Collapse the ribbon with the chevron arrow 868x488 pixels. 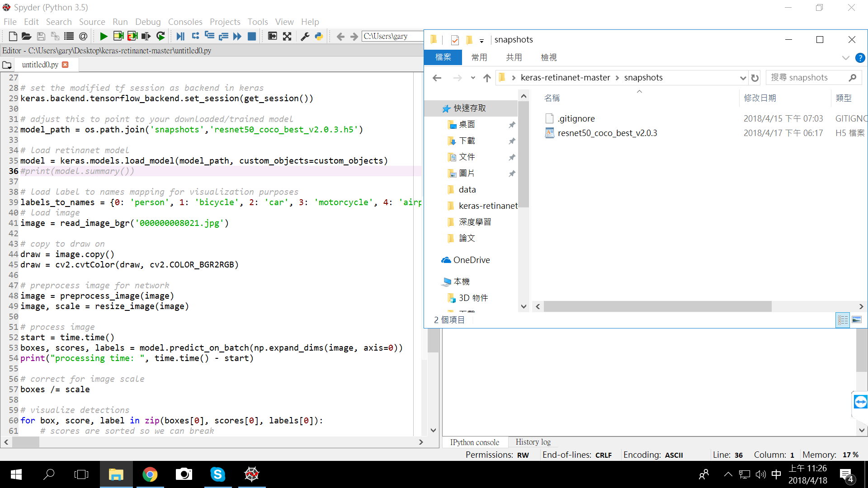click(x=846, y=58)
